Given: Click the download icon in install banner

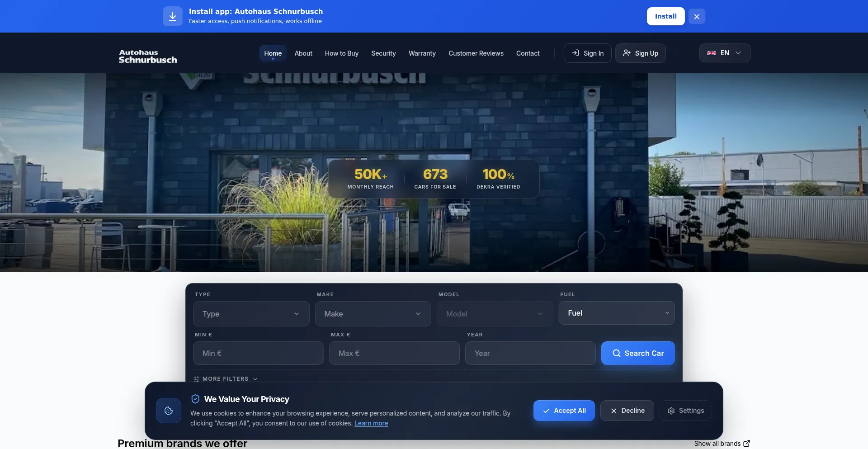Looking at the screenshot, I should pos(173,16).
